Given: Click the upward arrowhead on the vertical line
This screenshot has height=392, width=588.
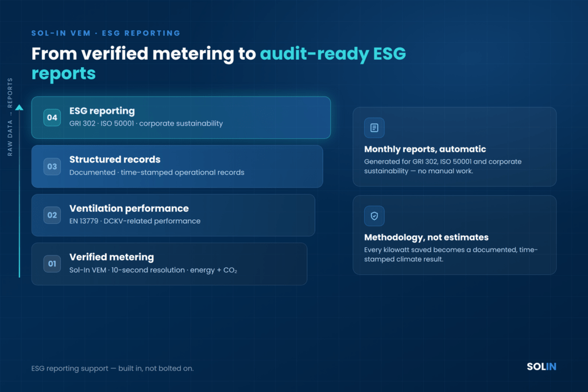Looking at the screenshot, I should click(20, 107).
